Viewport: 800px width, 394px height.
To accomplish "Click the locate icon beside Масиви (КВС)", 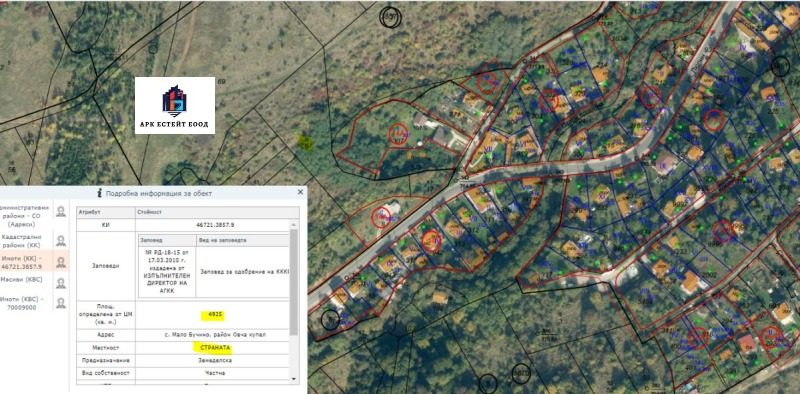I will 61,283.
